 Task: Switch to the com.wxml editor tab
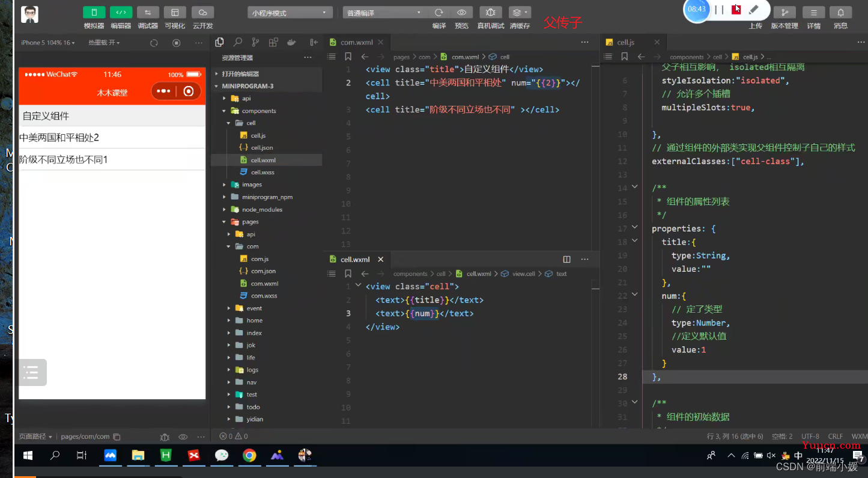[356, 42]
